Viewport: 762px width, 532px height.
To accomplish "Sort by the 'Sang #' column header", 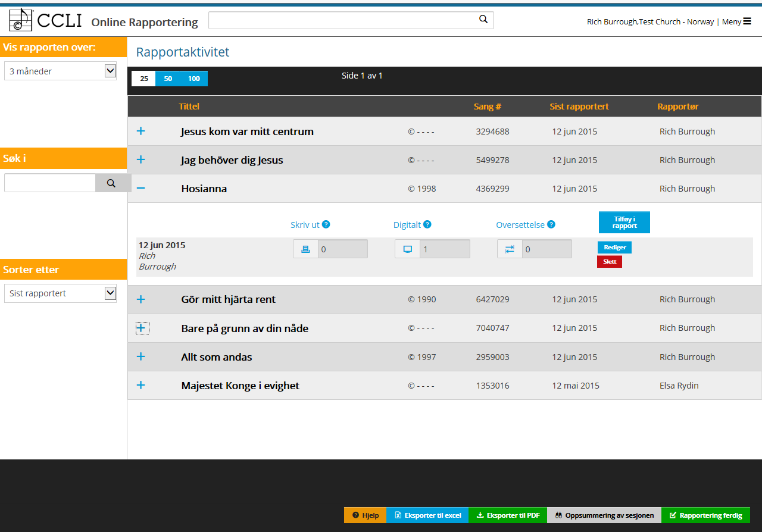I will click(488, 107).
